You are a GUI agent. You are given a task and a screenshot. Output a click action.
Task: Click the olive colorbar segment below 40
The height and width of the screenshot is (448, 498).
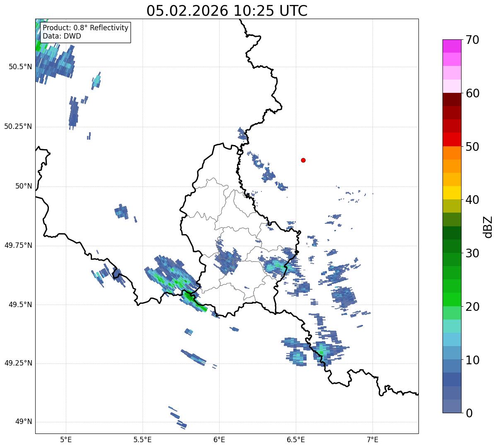452,206
